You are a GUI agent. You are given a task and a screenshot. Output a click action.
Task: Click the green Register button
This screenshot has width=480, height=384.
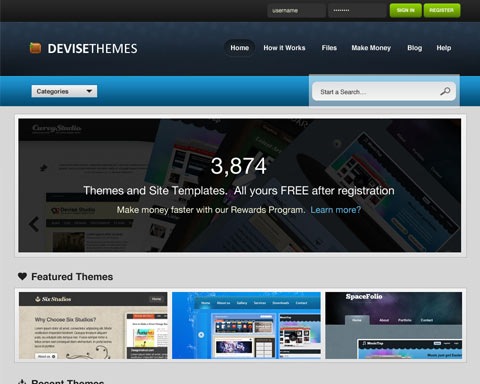pyautogui.click(x=442, y=10)
